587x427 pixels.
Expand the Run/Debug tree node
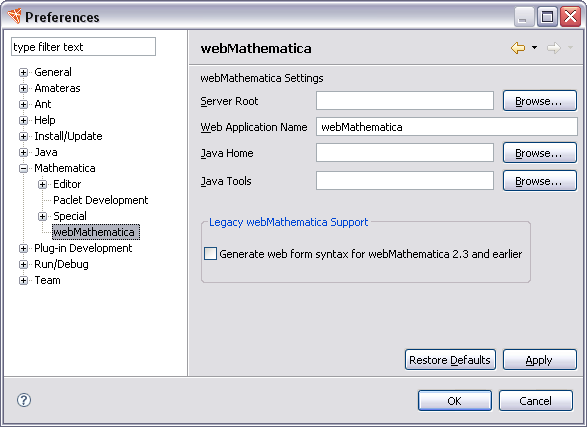point(23,265)
